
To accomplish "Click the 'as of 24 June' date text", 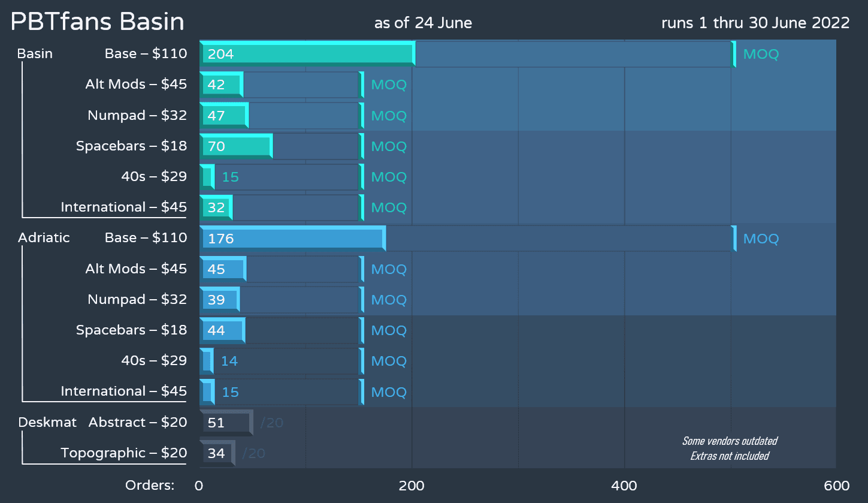I will (x=423, y=23).
